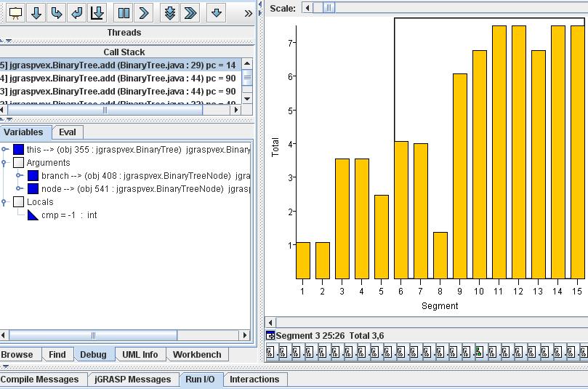Click the Call Stack panel header
Viewport: 588px width, 389px height.
pyautogui.click(x=124, y=52)
